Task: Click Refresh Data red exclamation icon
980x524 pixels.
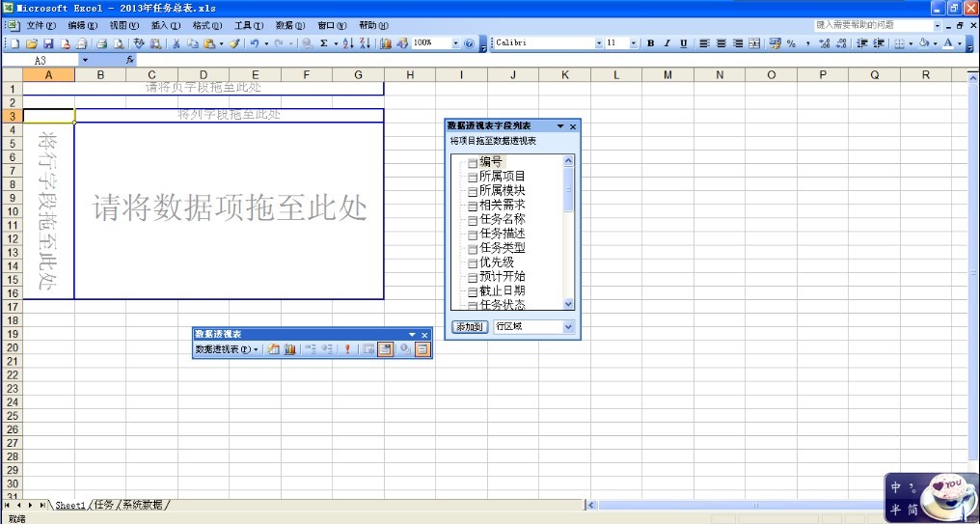Action: [347, 349]
